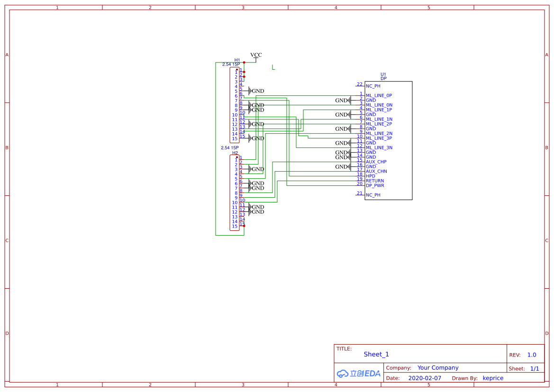Select the AUX_CHP pin label

coord(376,162)
